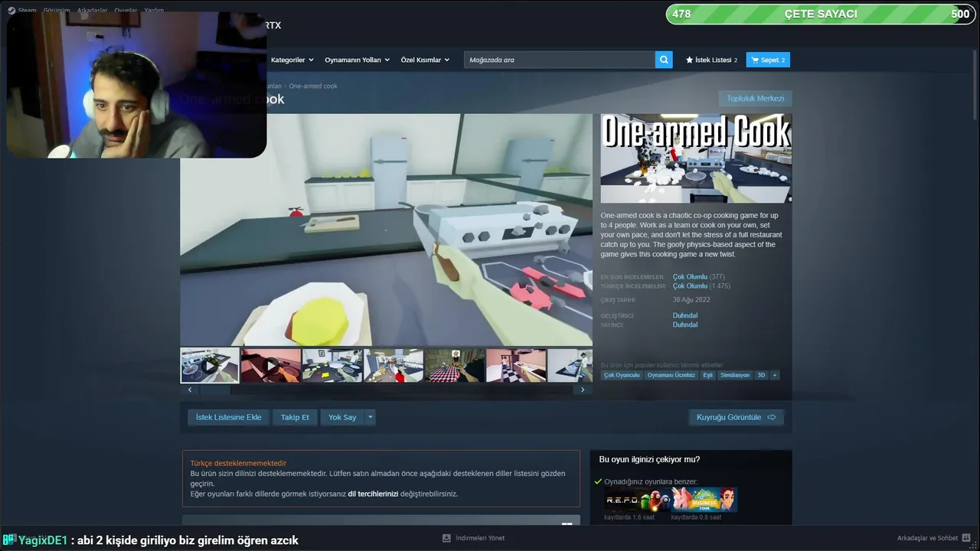Open İndirmeleri Yönet downloads manager
Screen dimensions: 980x551
click(x=474, y=538)
